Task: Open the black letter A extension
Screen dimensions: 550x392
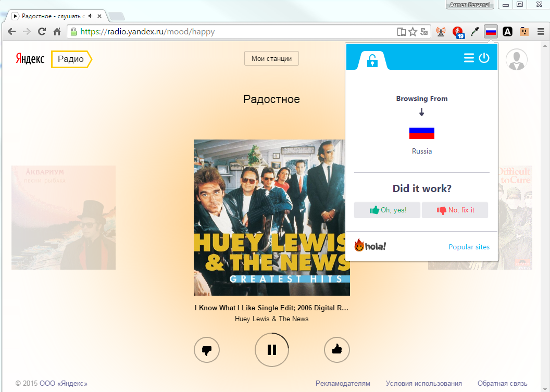Action: point(507,32)
